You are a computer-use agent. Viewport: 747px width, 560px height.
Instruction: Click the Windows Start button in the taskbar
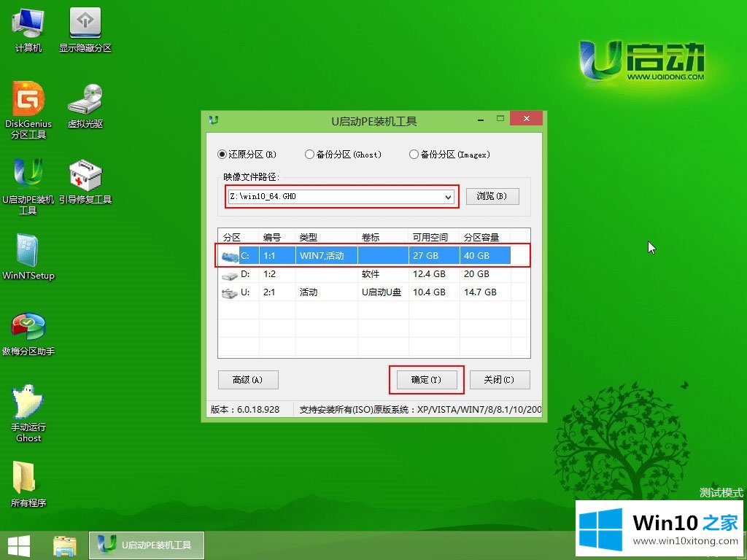tap(18, 545)
